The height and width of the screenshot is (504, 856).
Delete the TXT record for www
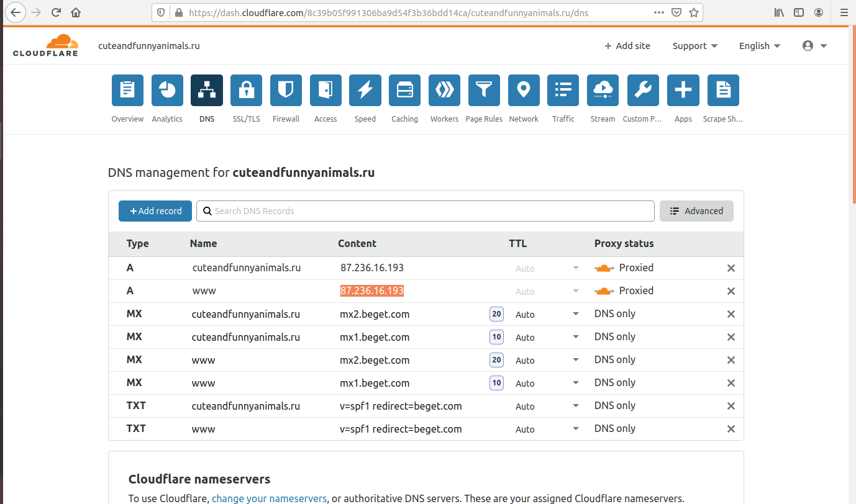tap(731, 429)
